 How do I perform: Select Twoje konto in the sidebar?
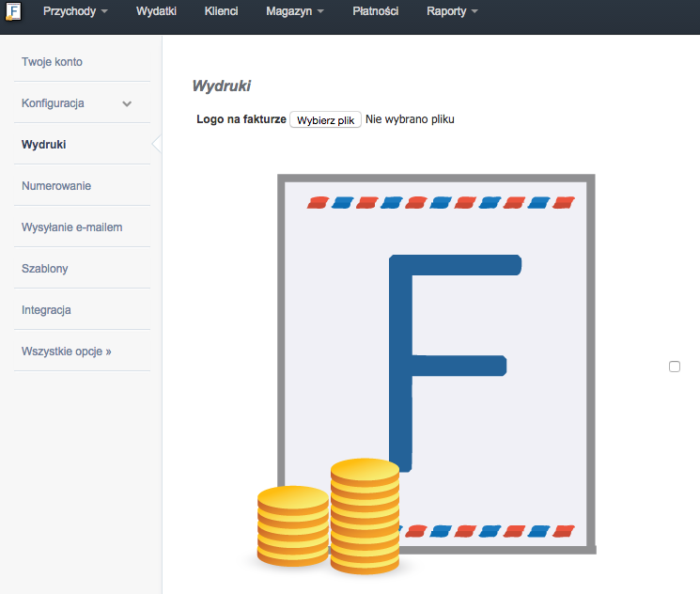(52, 62)
